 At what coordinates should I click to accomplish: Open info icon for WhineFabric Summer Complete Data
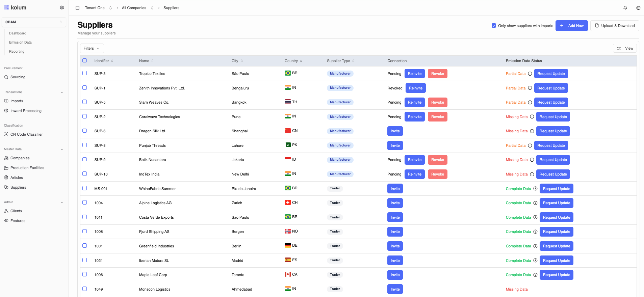[x=535, y=189]
